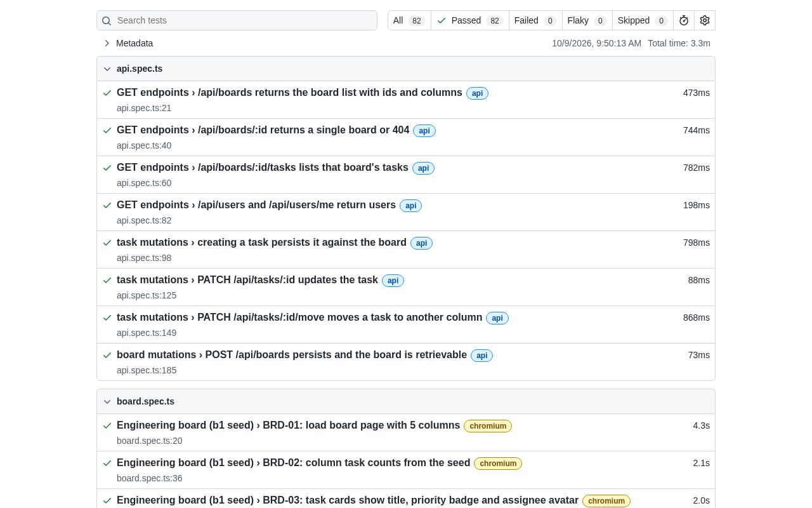Click the Total time: 3.3m text
The image size is (812, 508).
click(679, 43)
